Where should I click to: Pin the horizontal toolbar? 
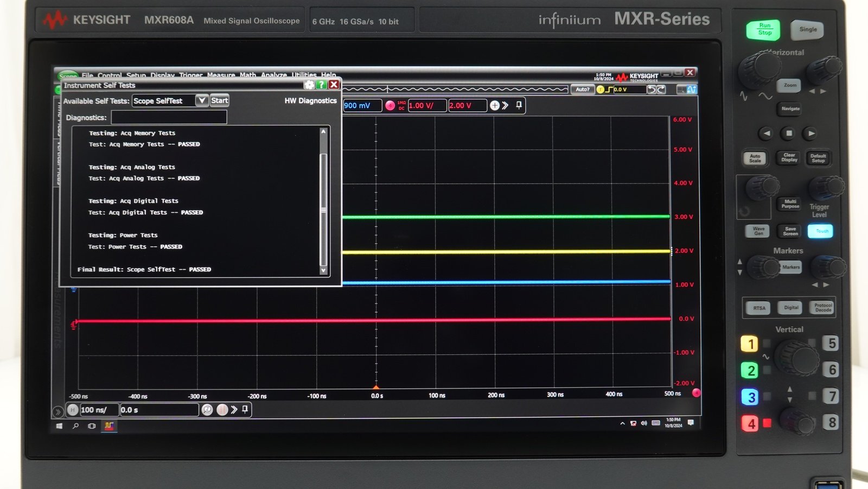click(x=245, y=409)
